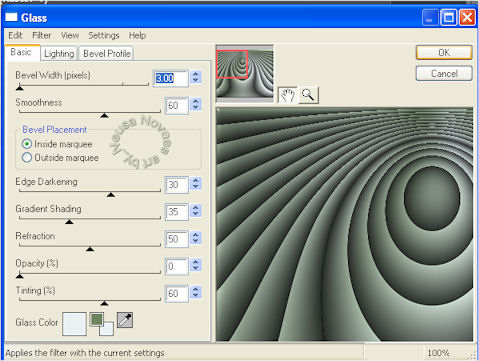
Task: Open the Glass Color swatch
Action: (74, 324)
